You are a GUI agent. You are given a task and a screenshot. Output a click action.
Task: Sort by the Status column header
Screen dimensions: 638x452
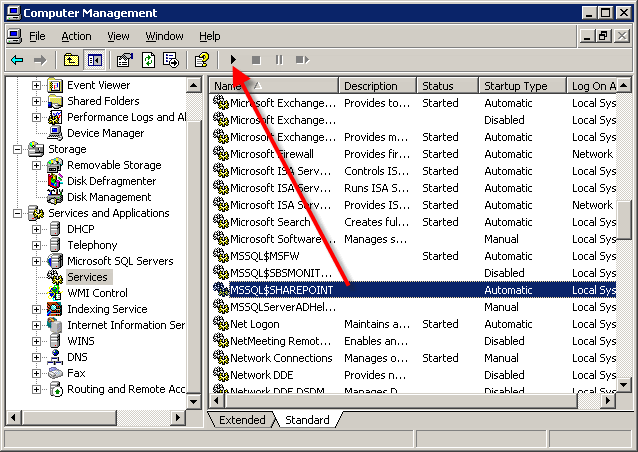pos(448,86)
